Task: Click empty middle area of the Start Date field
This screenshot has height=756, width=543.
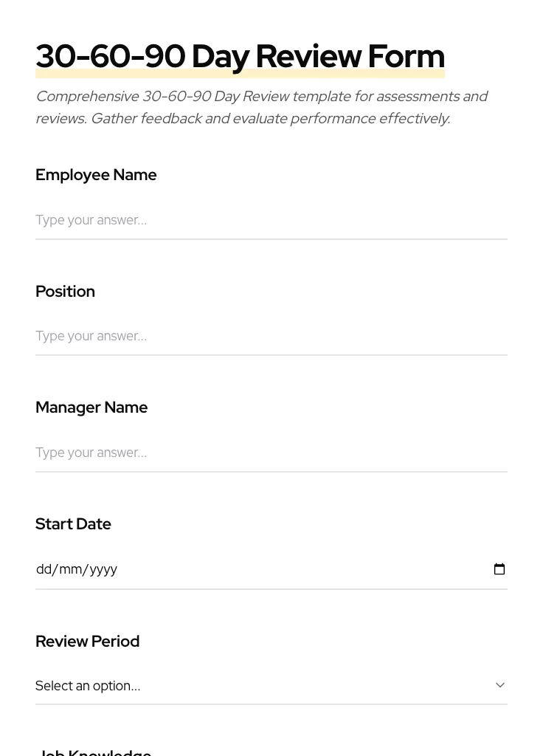Action: (295, 569)
